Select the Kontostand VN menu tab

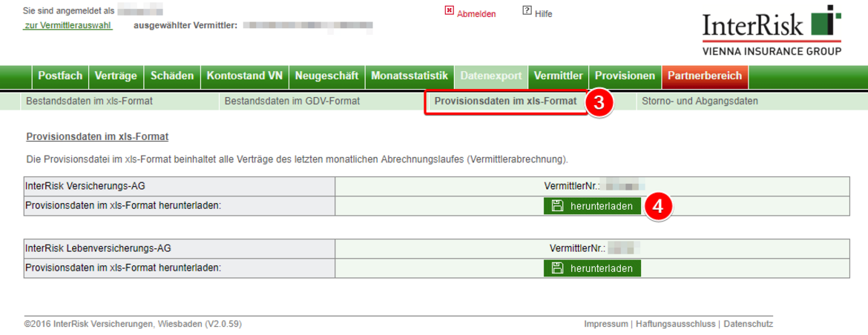245,76
